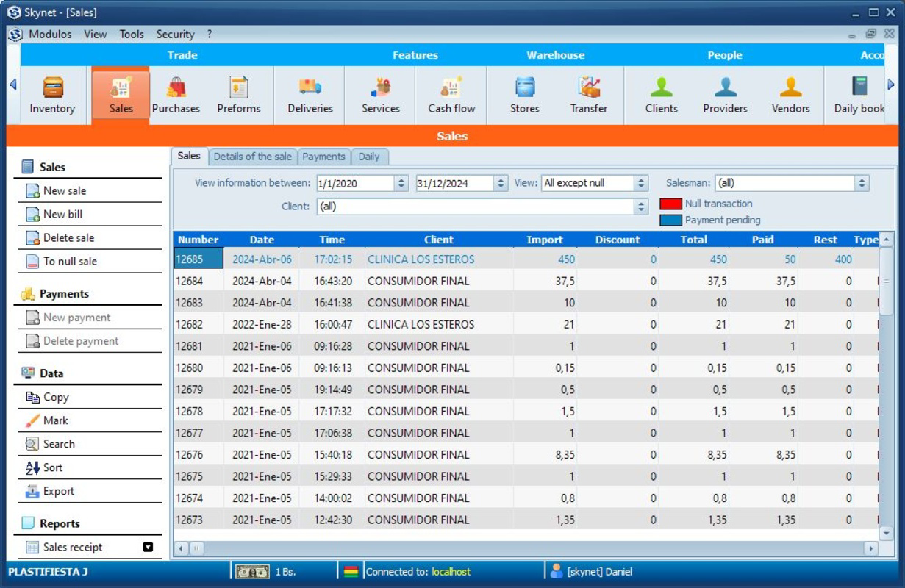Open the Vendors module
Image resolution: width=905 pixels, height=588 pixels.
790,95
